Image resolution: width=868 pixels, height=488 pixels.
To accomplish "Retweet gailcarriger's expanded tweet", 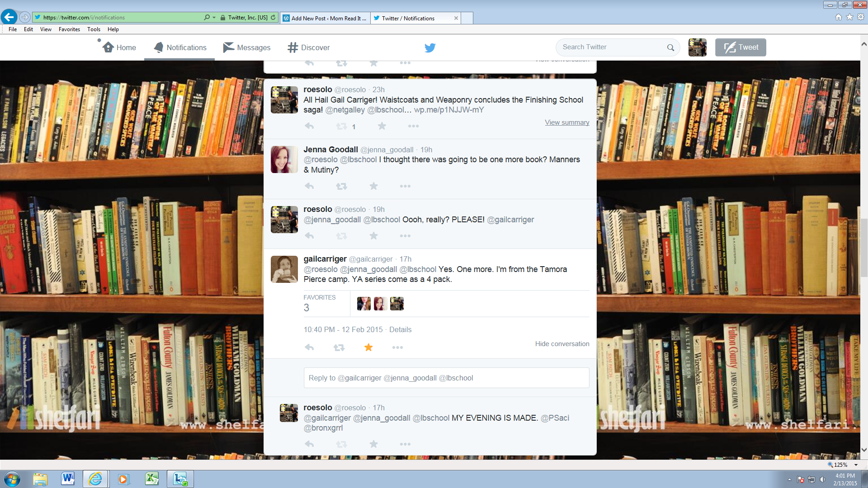I will pyautogui.click(x=339, y=347).
